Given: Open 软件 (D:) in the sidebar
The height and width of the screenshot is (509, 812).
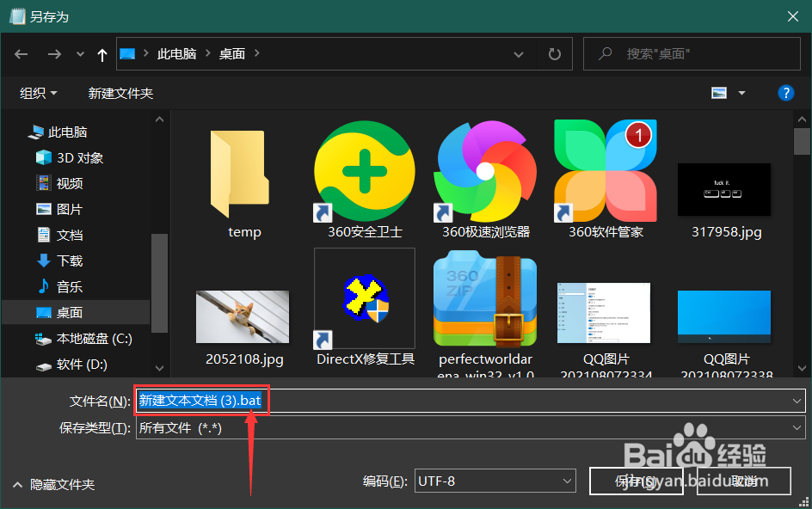Looking at the screenshot, I should point(71,365).
